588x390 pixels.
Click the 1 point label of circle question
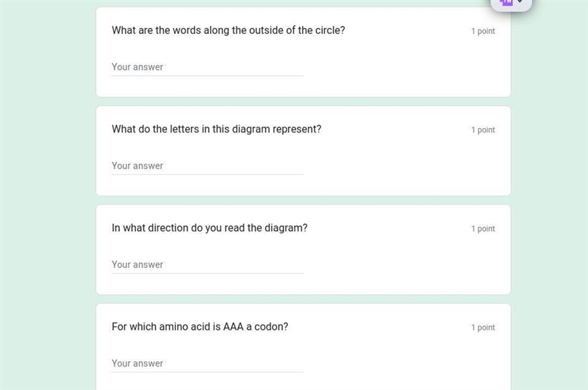[x=483, y=31]
